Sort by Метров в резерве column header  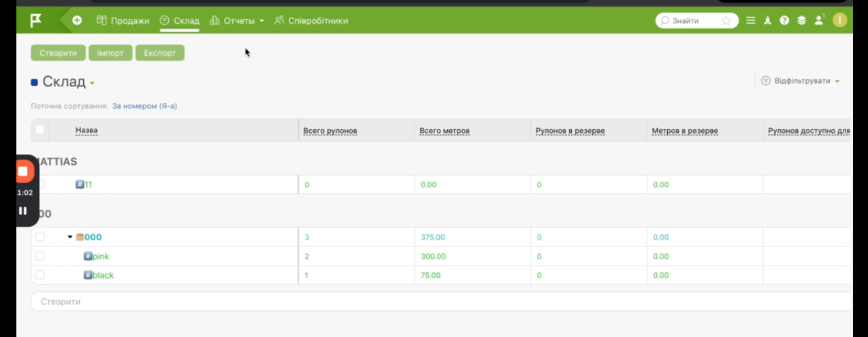(x=685, y=130)
